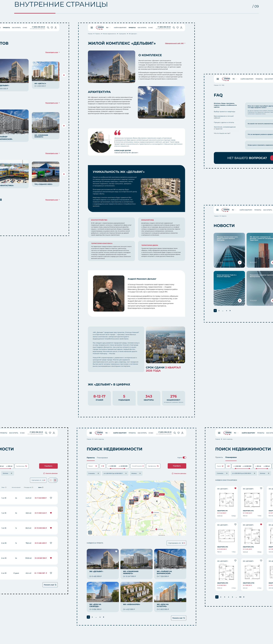
Task: Unfavorite the 48,5 м2 listing row heart
Action: click(51, 513)
